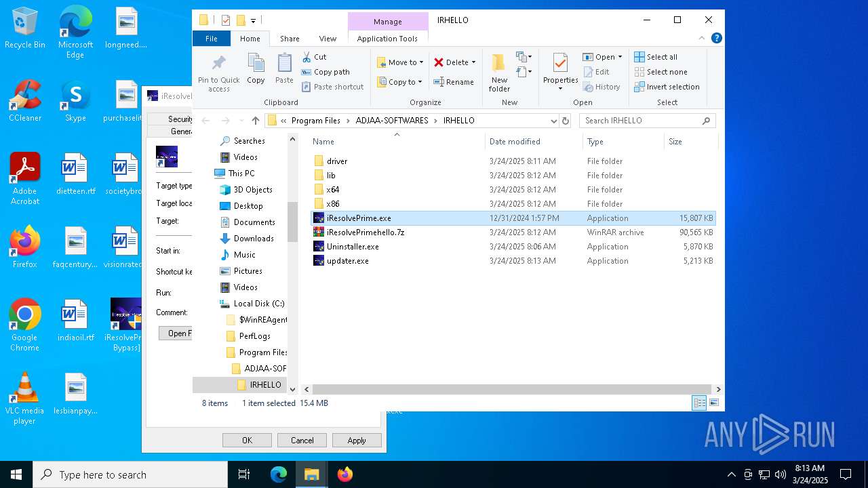The image size is (868, 488).
Task: Open the File menu tab
Action: click(212, 39)
